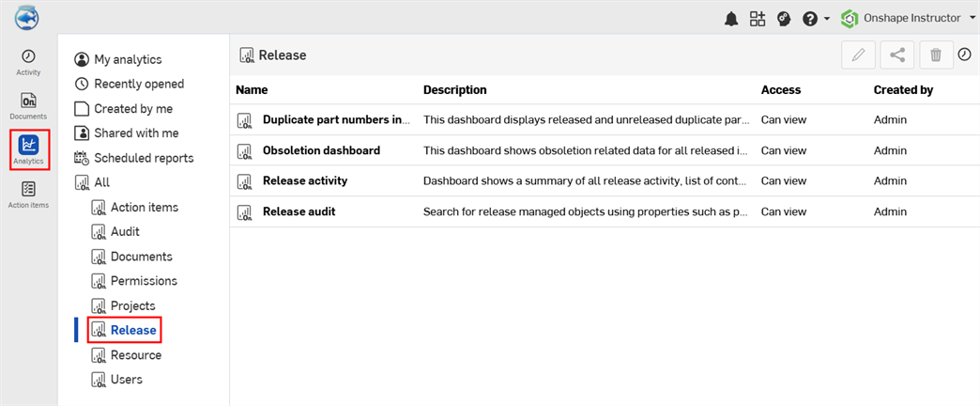
Task: Select Recently opened filter
Action: pyautogui.click(x=130, y=84)
